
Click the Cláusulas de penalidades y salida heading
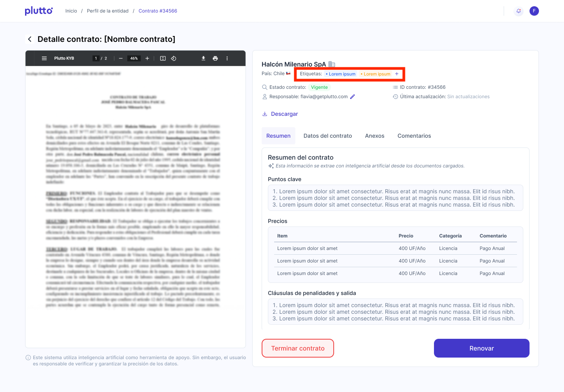pyautogui.click(x=312, y=293)
